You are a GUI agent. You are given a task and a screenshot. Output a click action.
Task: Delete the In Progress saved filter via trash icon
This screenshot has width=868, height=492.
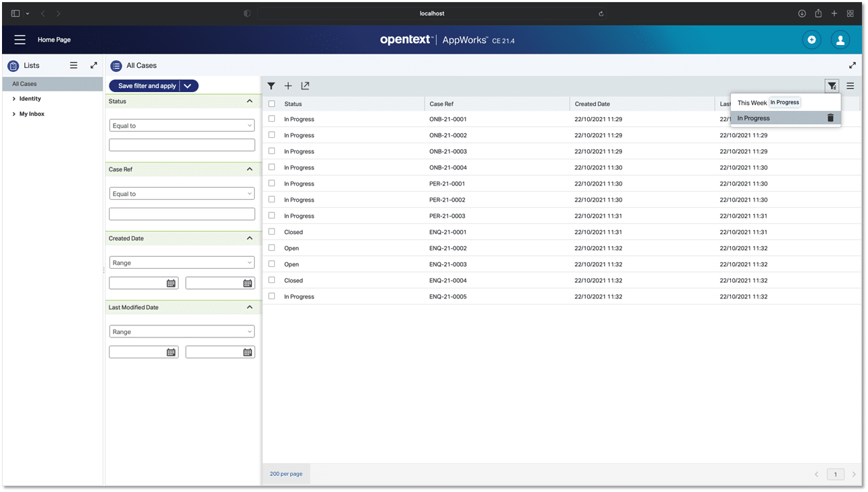830,118
